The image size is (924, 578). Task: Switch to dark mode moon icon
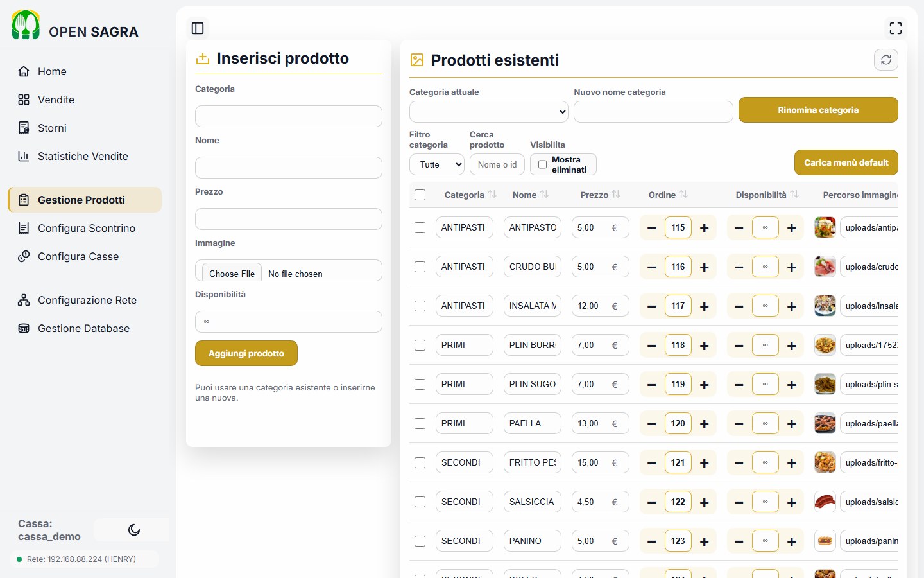tap(134, 530)
